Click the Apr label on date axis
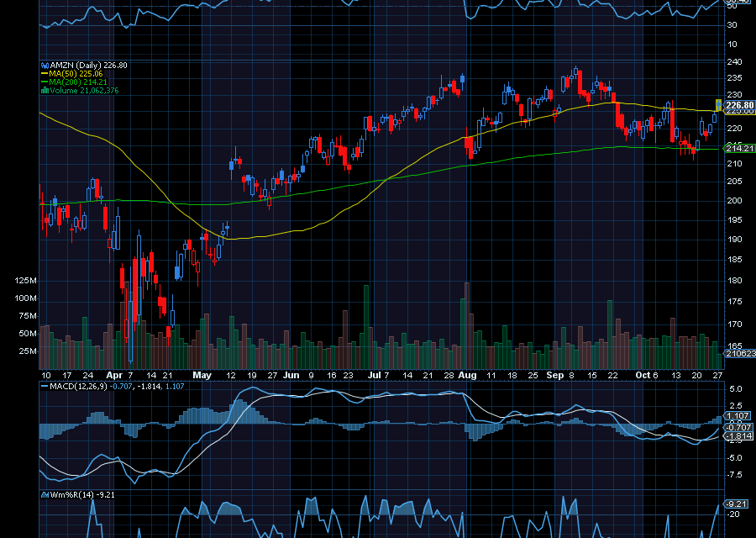The image size is (756, 538). [113, 375]
